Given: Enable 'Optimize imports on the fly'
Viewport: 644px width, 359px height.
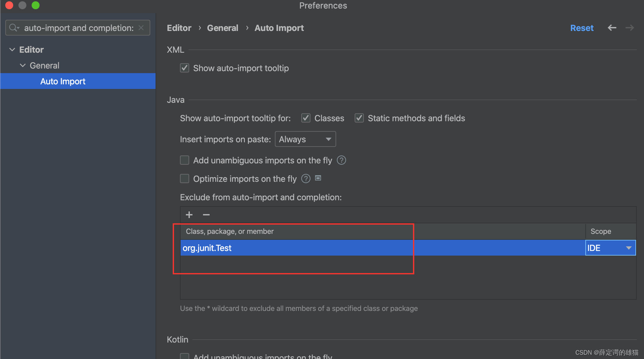Looking at the screenshot, I should [185, 179].
